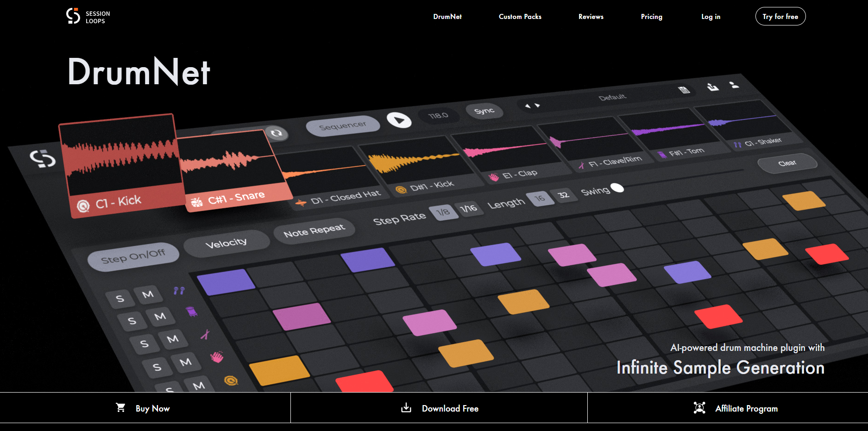Viewport: 868px width, 431px height.
Task: Set Step Rate to 1/16
Action: (x=468, y=208)
